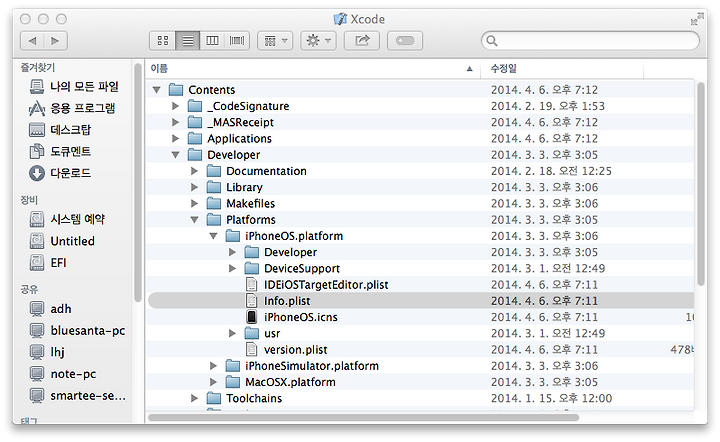Sort by 수정일 column header

[x=562, y=69]
